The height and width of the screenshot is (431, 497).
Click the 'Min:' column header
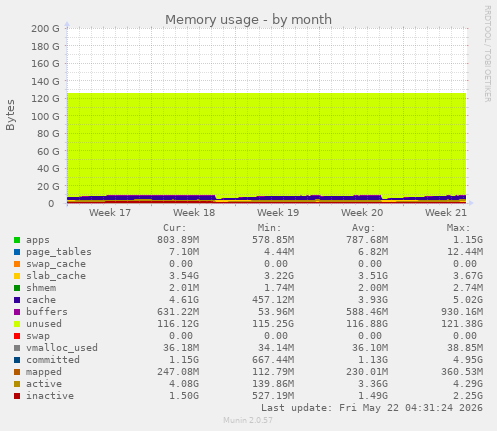click(x=269, y=228)
